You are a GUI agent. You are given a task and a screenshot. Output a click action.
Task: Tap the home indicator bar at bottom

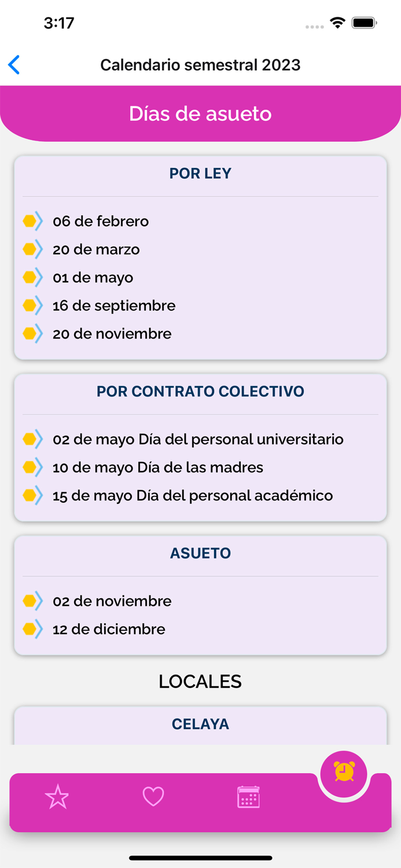pyautogui.click(x=200, y=859)
